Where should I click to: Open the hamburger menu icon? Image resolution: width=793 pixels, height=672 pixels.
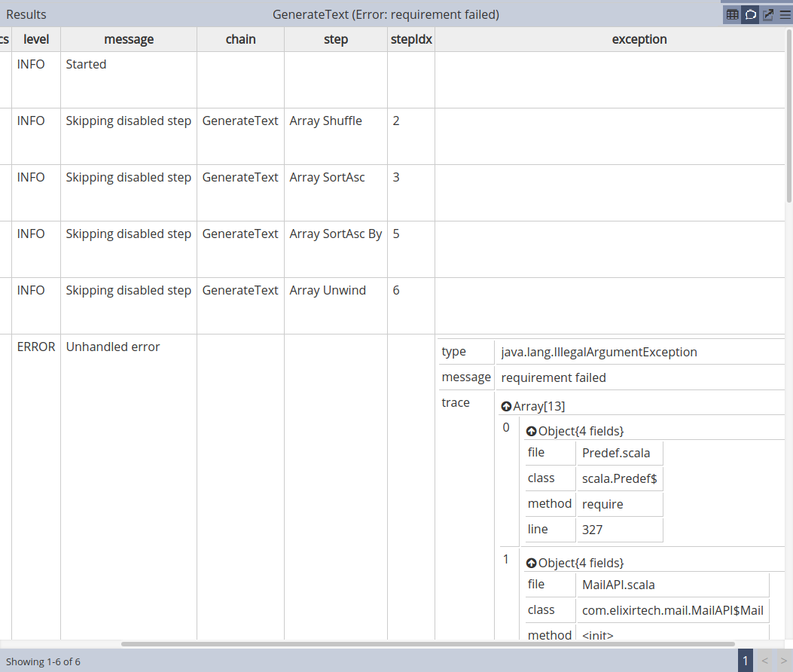(x=785, y=14)
